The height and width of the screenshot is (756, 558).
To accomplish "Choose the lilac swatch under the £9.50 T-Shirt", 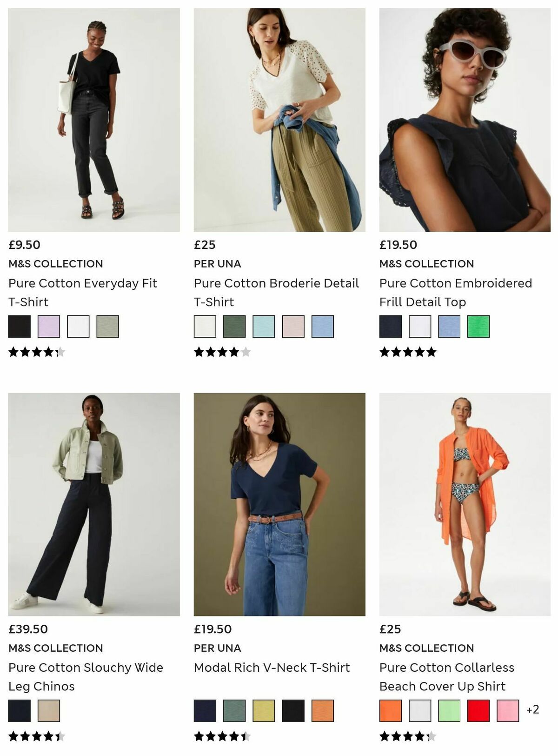I will point(47,328).
